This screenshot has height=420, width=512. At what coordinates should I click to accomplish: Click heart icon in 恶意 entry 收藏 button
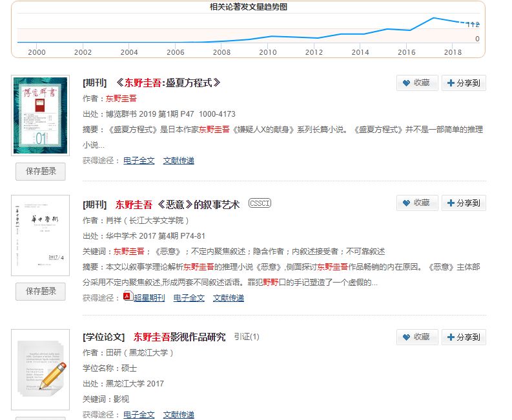pyautogui.click(x=406, y=203)
